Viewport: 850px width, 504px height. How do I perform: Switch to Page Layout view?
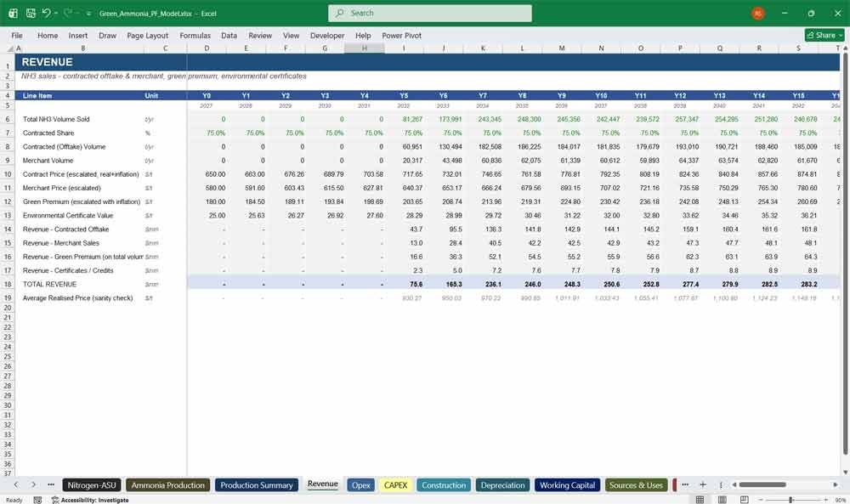click(722, 499)
